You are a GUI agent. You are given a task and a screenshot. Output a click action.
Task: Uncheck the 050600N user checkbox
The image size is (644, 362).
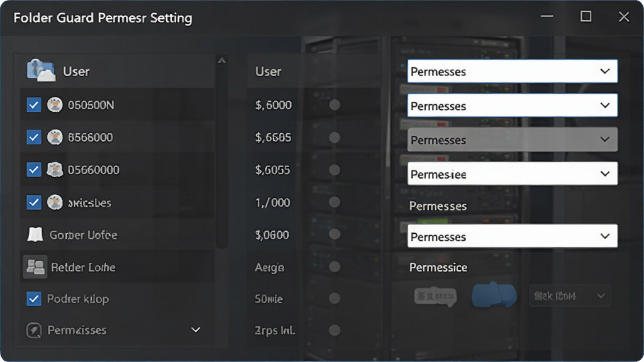tap(34, 105)
